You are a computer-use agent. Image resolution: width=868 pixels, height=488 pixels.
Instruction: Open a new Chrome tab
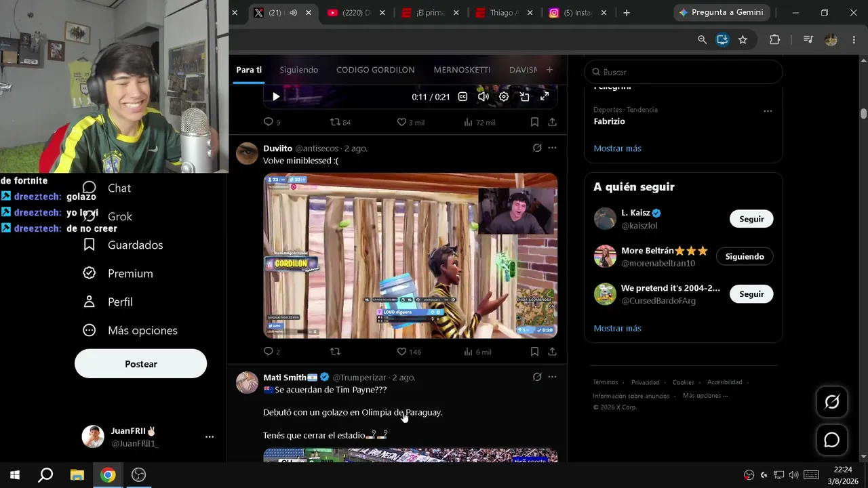627,13
